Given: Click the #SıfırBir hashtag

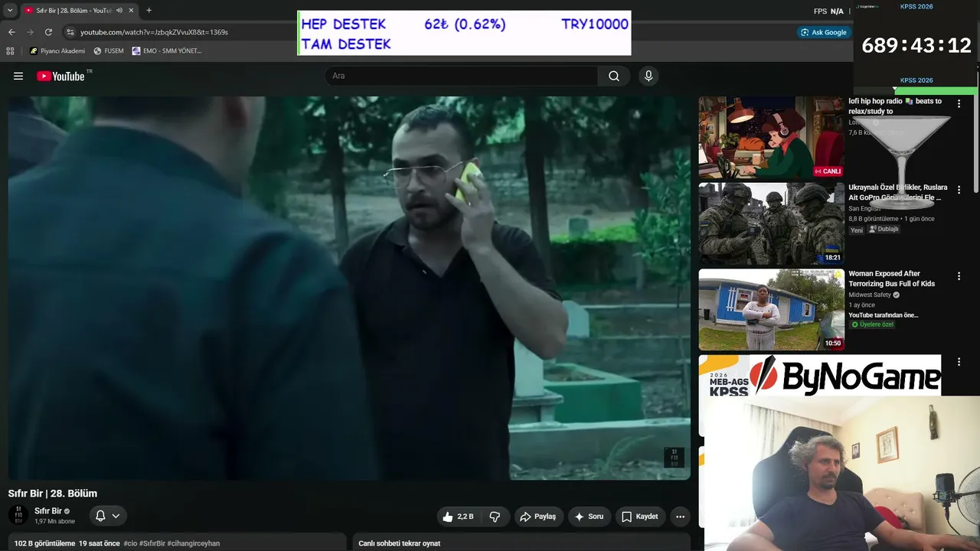Looking at the screenshot, I should point(152,543).
